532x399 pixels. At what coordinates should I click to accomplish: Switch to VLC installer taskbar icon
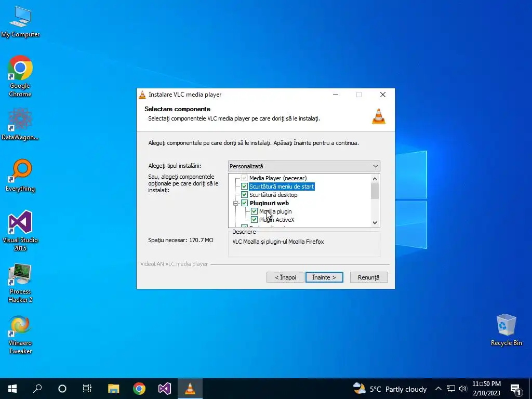click(190, 389)
